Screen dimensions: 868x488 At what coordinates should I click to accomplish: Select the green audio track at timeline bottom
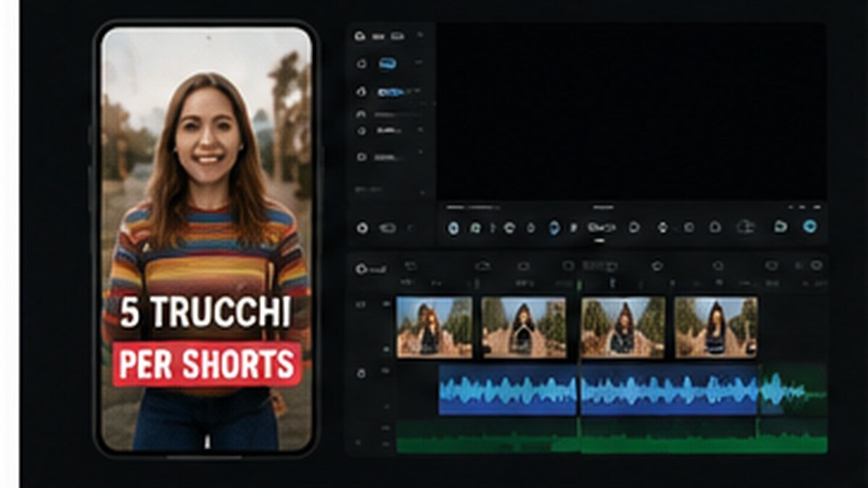[x=611, y=438]
